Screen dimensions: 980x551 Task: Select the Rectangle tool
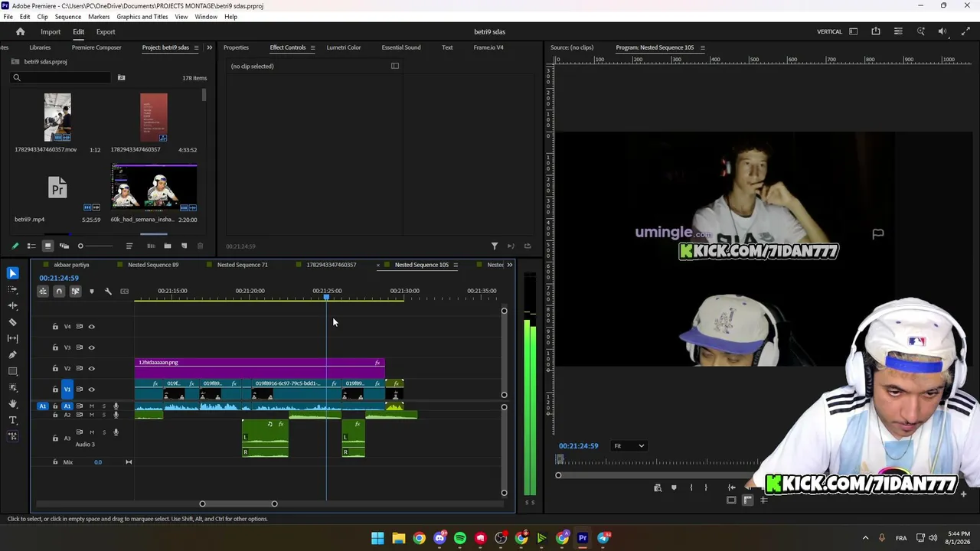click(x=13, y=371)
